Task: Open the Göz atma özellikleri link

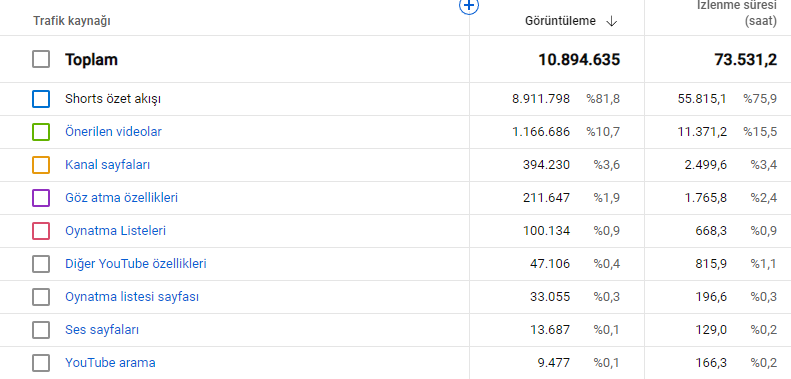Action: [x=122, y=198]
